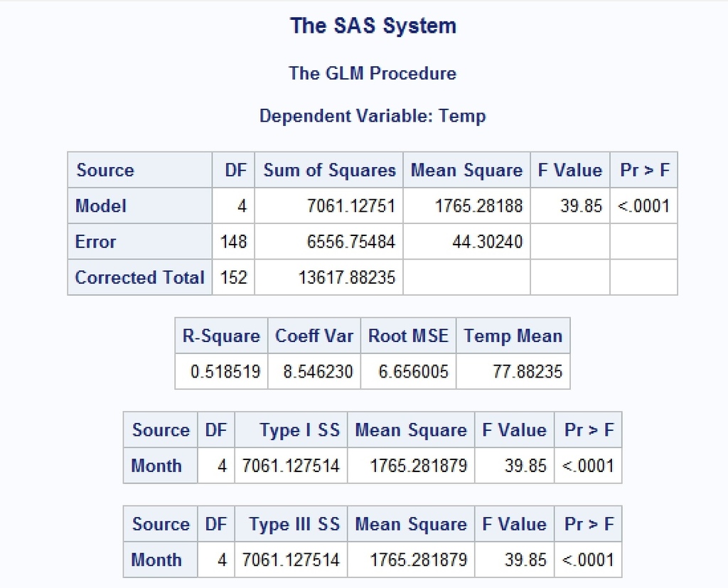Viewport: 728px width, 588px height.
Task: Click the "The GLM Procedure" heading
Action: 373,73
